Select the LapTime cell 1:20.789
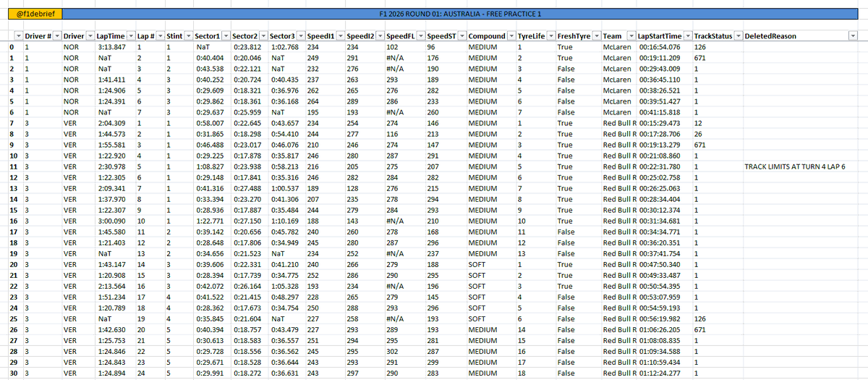The image size is (868, 380). 115,308
